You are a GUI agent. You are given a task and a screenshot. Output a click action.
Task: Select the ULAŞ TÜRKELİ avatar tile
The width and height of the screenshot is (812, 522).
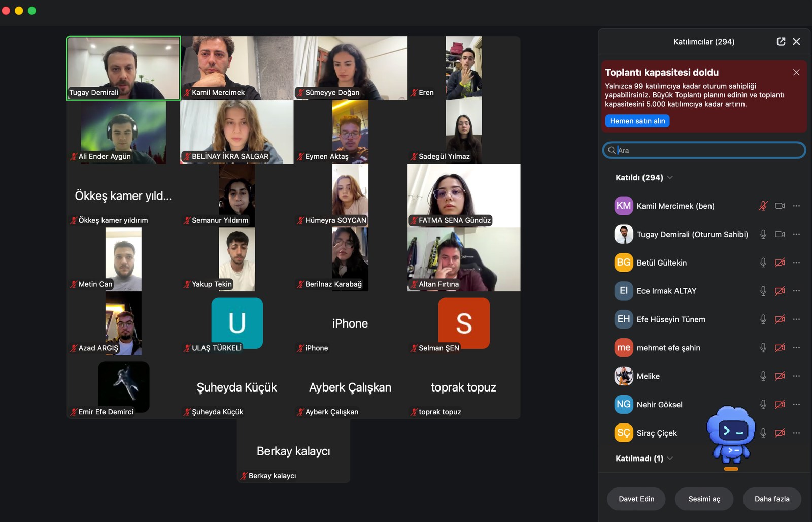237,323
